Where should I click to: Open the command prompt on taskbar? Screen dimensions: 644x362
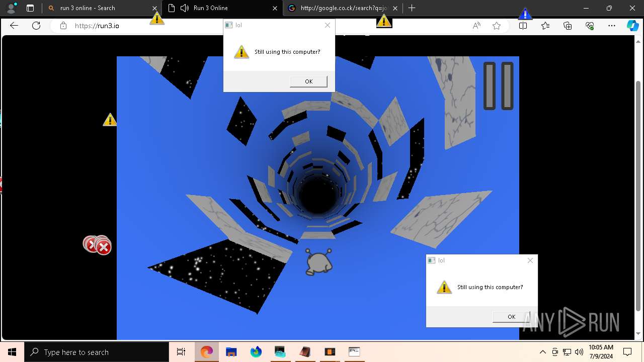[x=354, y=352]
